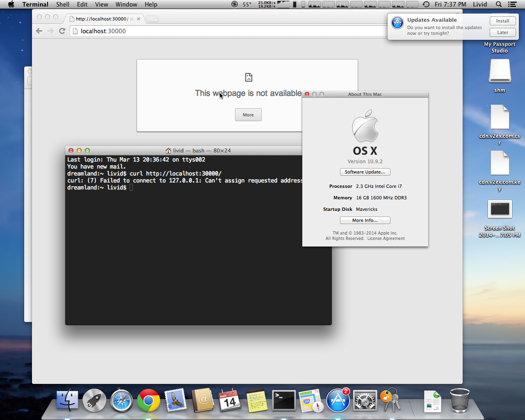This screenshot has width=525, height=420.
Task: Launch Launchpad rocket icon in Dock
Action: (x=94, y=400)
